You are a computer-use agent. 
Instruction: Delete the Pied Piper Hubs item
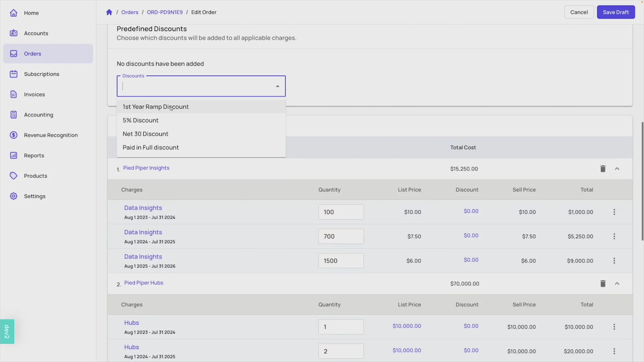click(602, 284)
